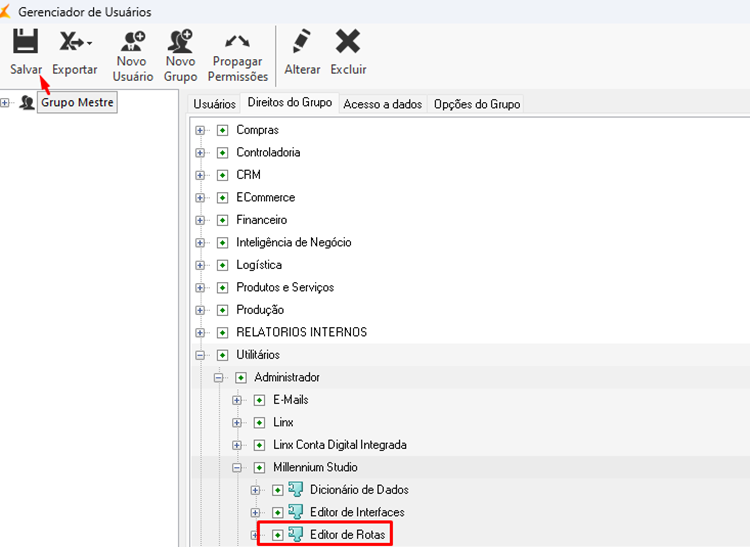Viewport: 750px width, 547px height.
Task: Click the Novo Usuário icon
Action: (x=132, y=41)
